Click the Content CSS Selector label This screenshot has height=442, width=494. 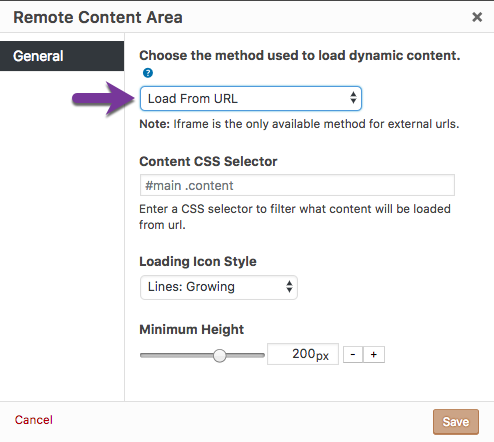[x=208, y=161]
